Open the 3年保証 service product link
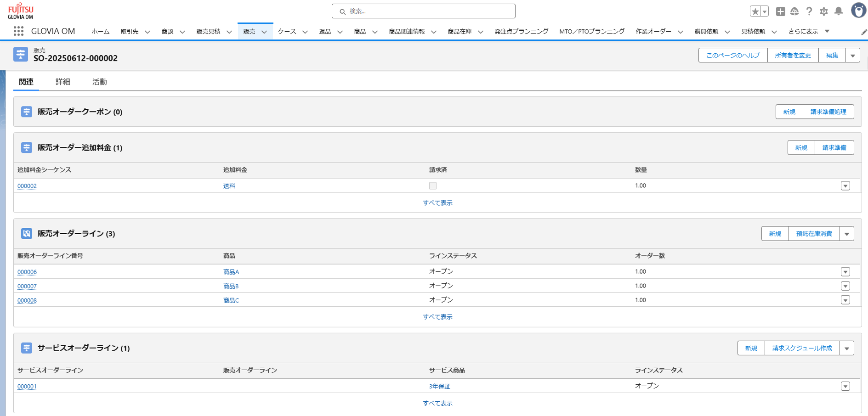Image resolution: width=868 pixels, height=416 pixels. point(440,386)
